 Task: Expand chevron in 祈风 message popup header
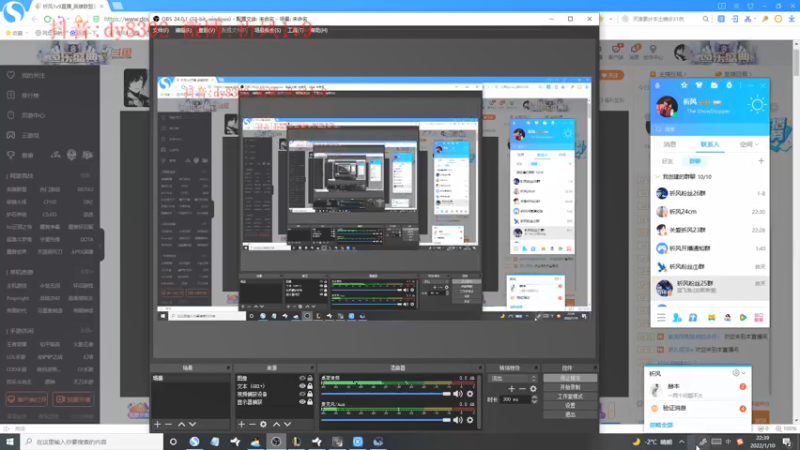point(744,373)
